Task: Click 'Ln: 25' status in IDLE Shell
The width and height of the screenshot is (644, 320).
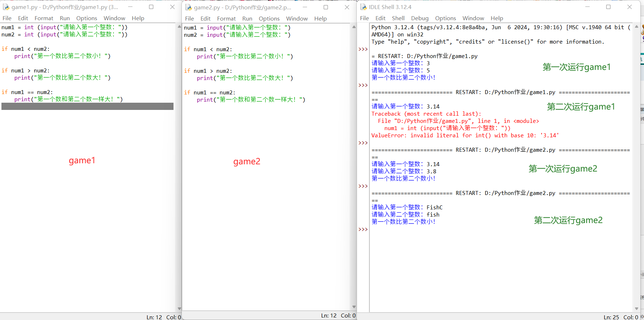Action: (611, 317)
